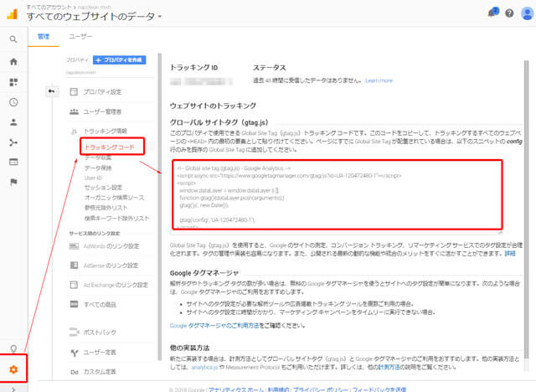Click the property column vertical scrollbar
The width and height of the screenshot is (536, 392).
(159, 207)
